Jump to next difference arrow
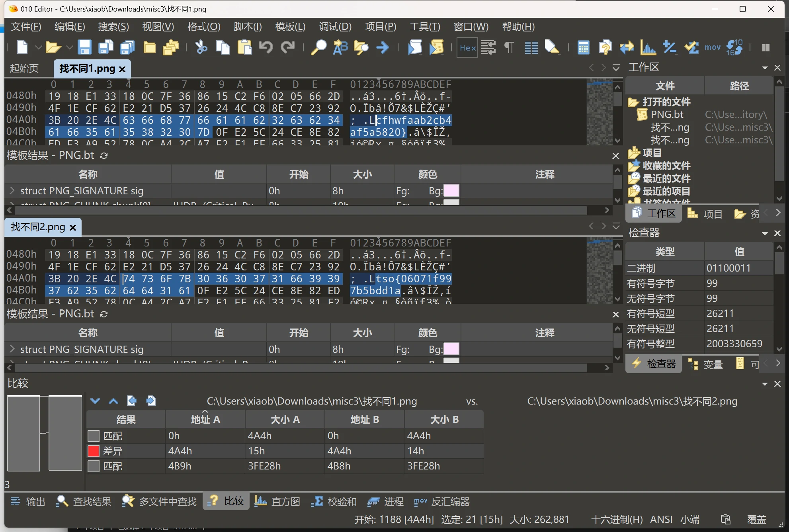Viewport: 789px width, 532px height. click(95, 401)
